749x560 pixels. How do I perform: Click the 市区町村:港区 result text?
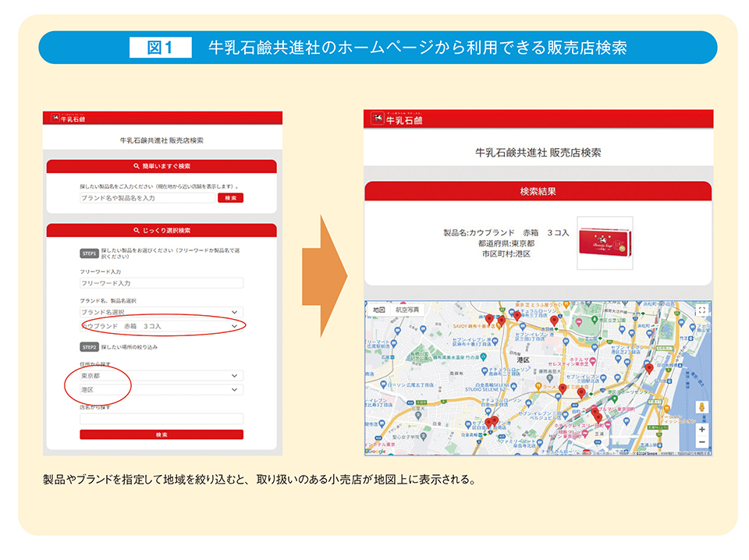[x=506, y=254]
